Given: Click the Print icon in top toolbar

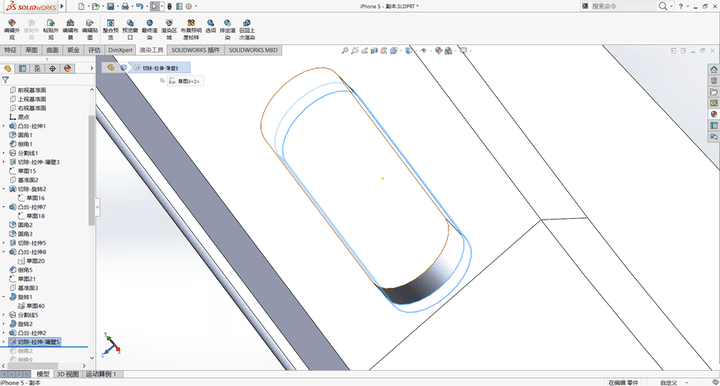Looking at the screenshot, I should (x=125, y=6).
